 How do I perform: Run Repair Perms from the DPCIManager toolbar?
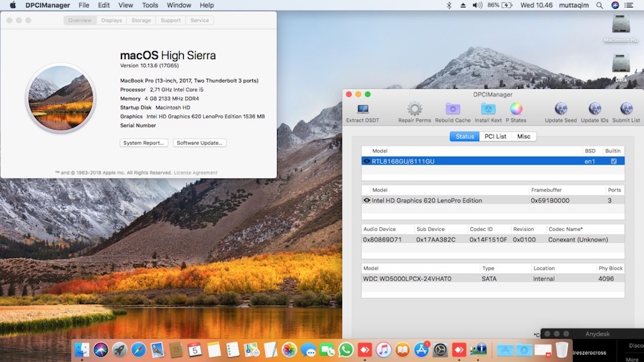point(415,109)
